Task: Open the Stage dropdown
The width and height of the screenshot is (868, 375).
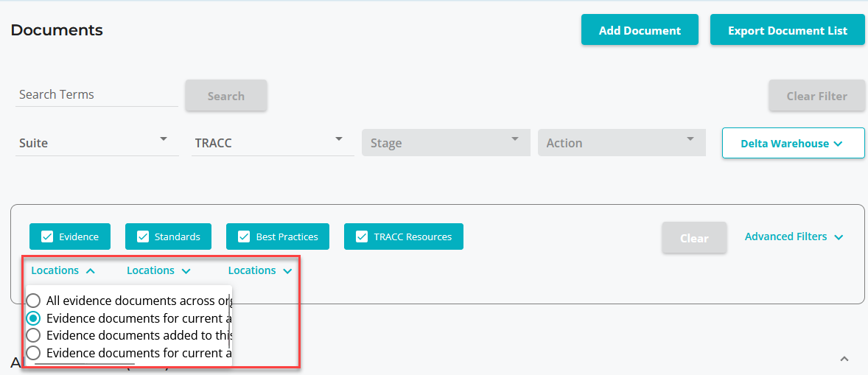Action: click(445, 143)
